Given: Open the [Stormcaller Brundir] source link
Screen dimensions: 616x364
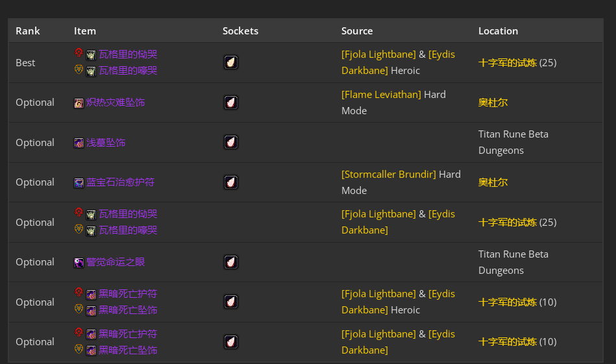Looking at the screenshot, I should 388,175.
